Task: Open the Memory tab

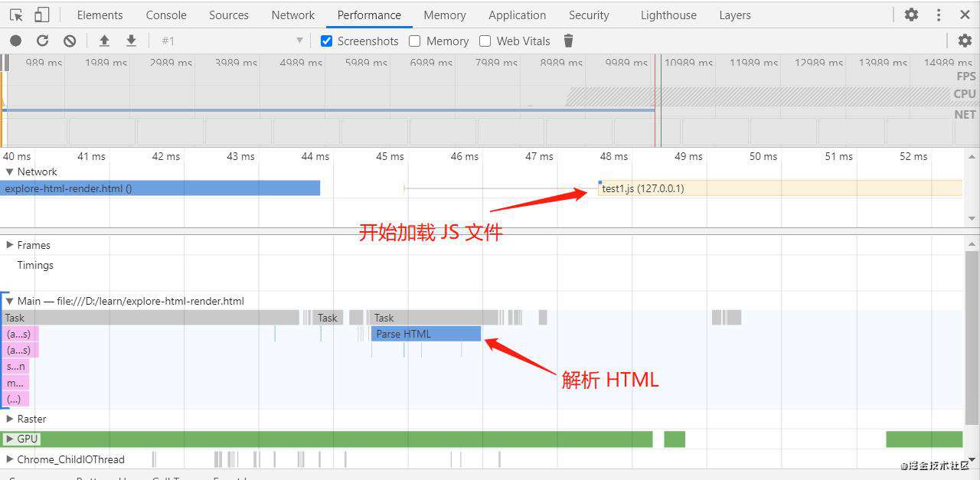Action: point(445,15)
